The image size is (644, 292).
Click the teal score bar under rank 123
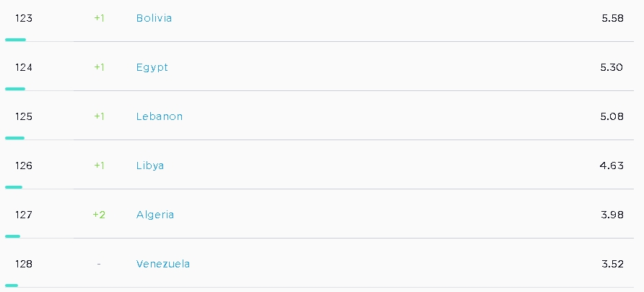[x=15, y=40]
